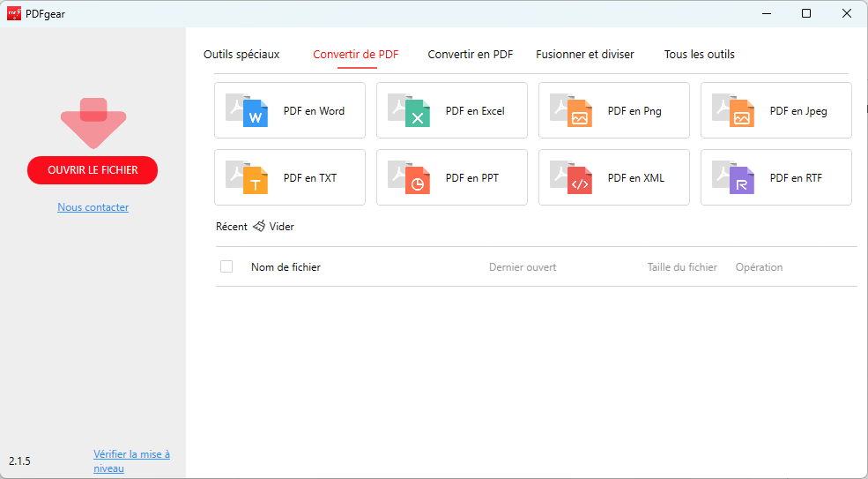Click the PDF en Excel label
Screen dimensions: 868x479
tap(475, 111)
